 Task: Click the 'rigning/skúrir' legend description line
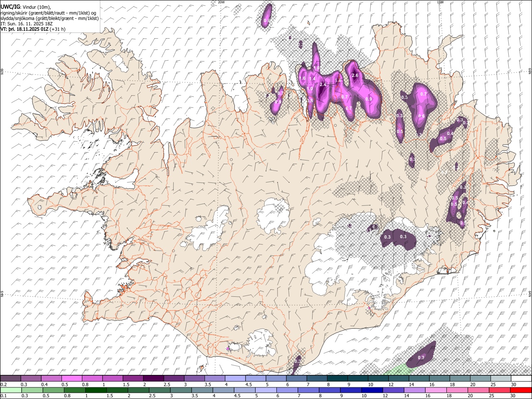[49, 12]
